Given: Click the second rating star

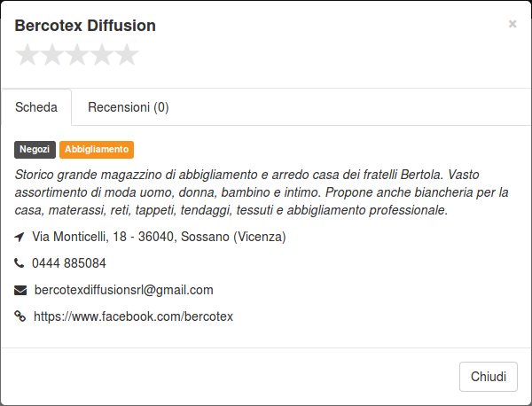Looking at the screenshot, I should (52, 55).
